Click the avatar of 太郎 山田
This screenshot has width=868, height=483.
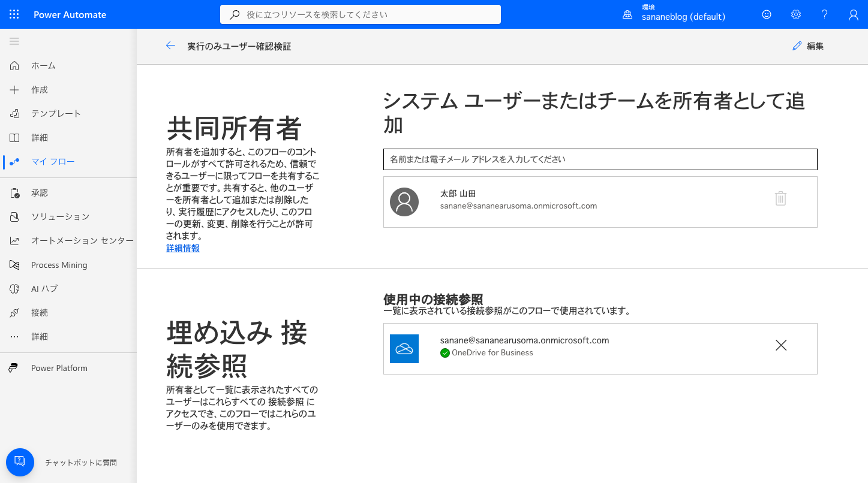pyautogui.click(x=404, y=202)
